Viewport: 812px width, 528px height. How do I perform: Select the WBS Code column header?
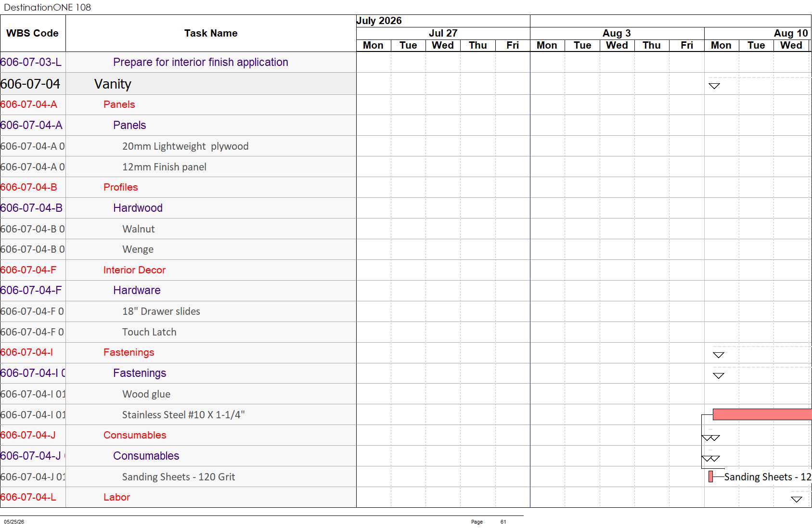tap(33, 33)
